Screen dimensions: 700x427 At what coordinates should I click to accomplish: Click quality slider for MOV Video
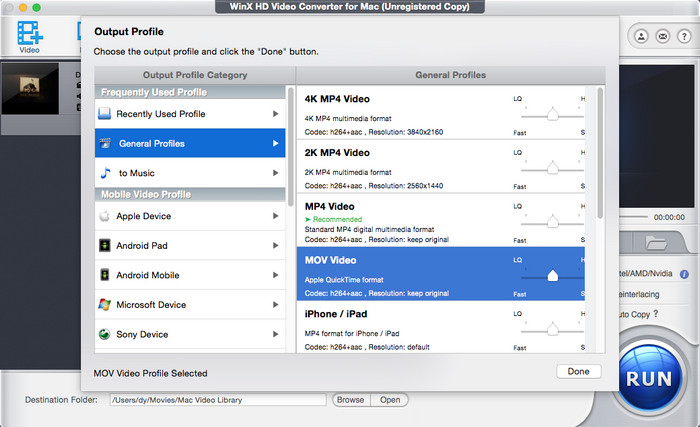coord(553,276)
